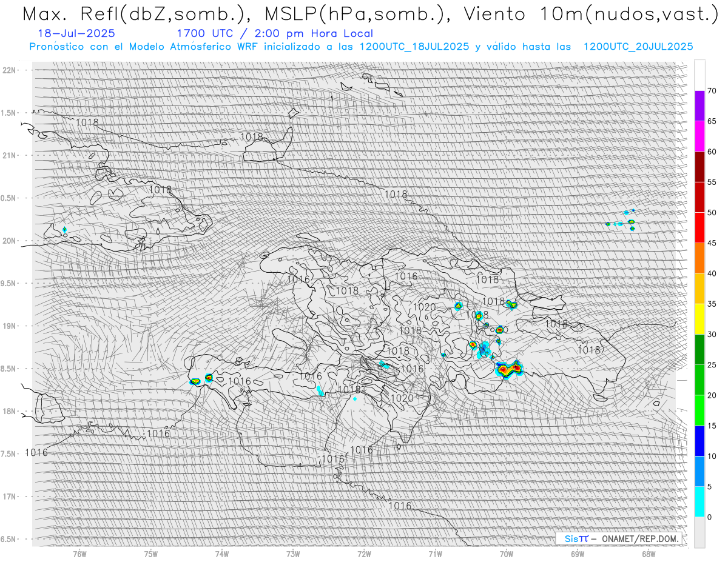Click the '17N' latitude axis label
The width and height of the screenshot is (728, 562).
point(10,497)
